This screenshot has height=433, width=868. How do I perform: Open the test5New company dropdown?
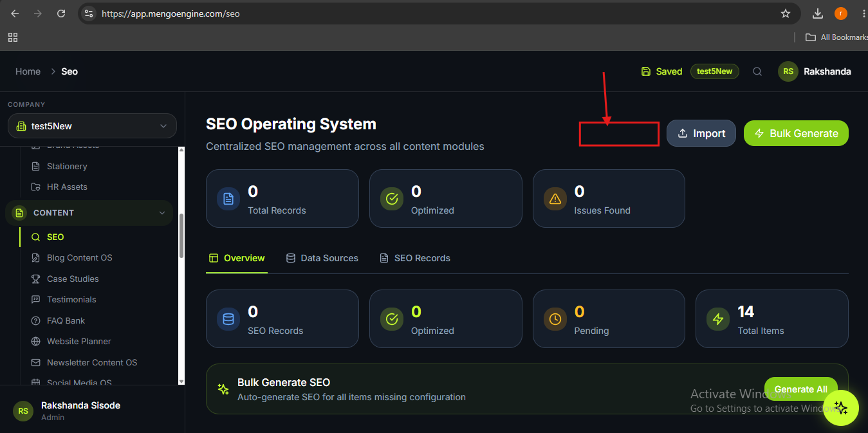pyautogui.click(x=92, y=126)
